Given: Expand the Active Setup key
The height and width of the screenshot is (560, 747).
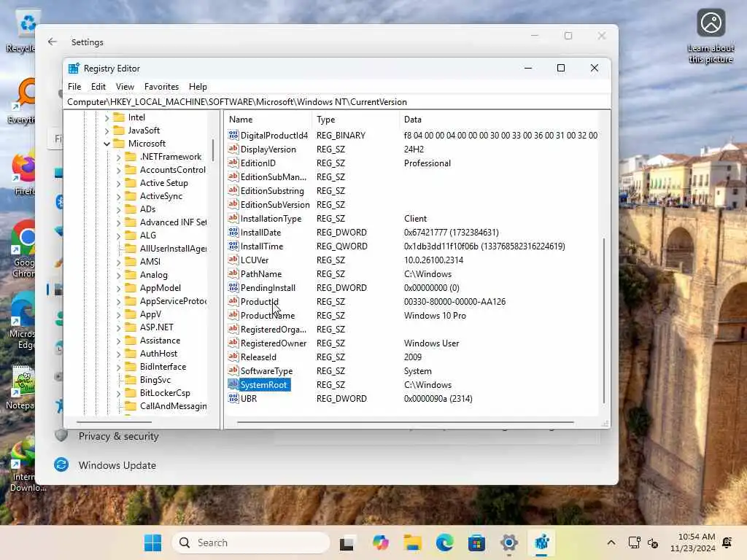Looking at the screenshot, I should coord(119,183).
